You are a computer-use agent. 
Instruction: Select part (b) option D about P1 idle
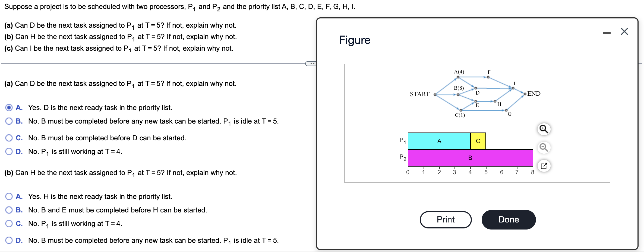tap(9, 240)
